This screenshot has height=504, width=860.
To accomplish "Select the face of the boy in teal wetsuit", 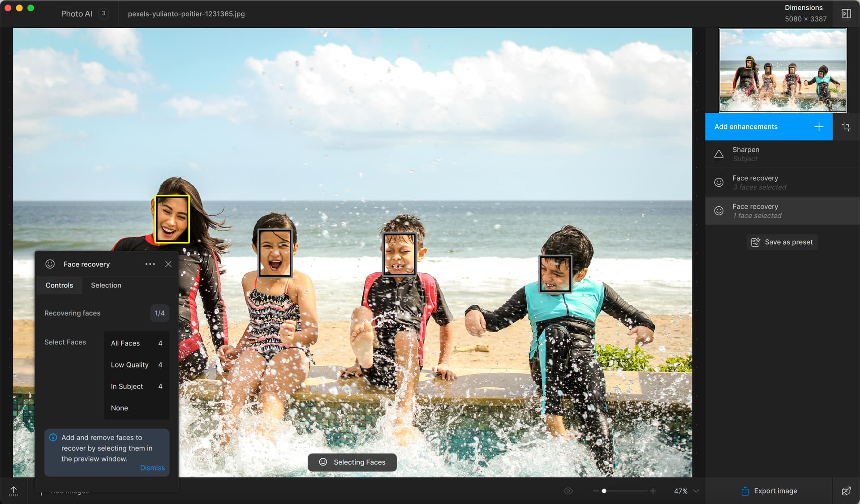I will point(555,273).
